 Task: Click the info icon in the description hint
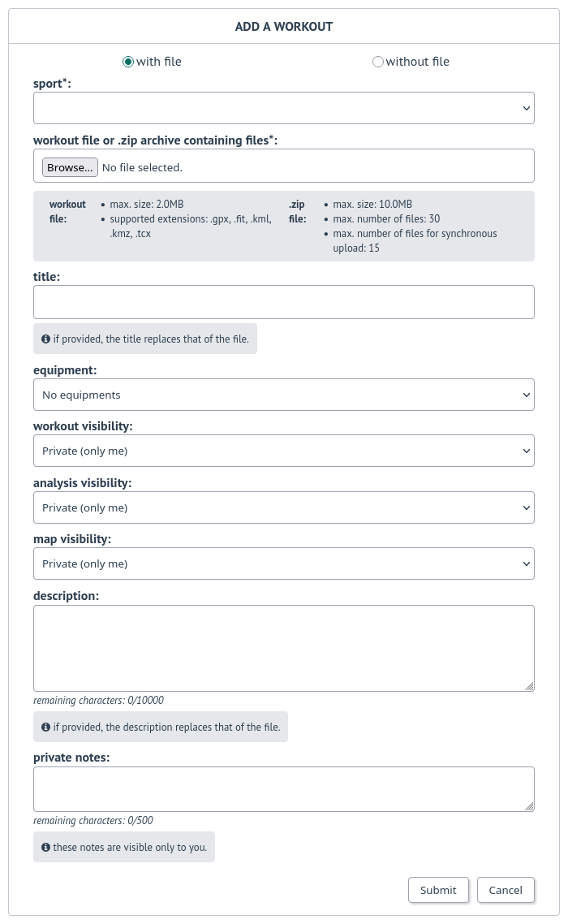(46, 727)
